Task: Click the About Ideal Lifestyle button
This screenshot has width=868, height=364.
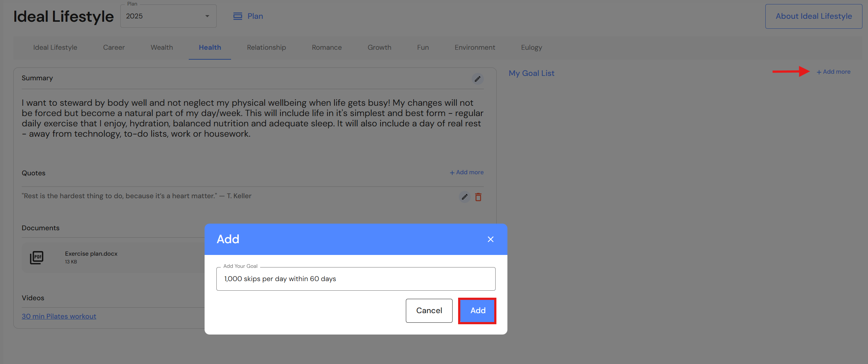Action: click(813, 16)
